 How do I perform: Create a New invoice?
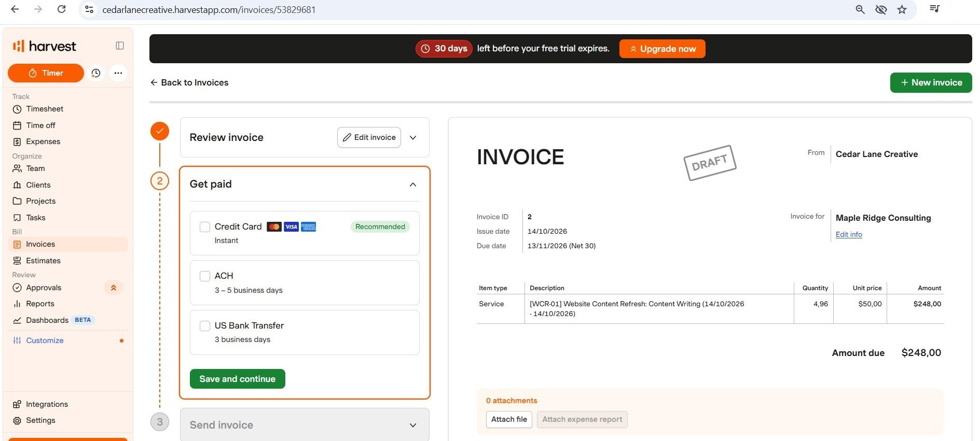coord(931,82)
